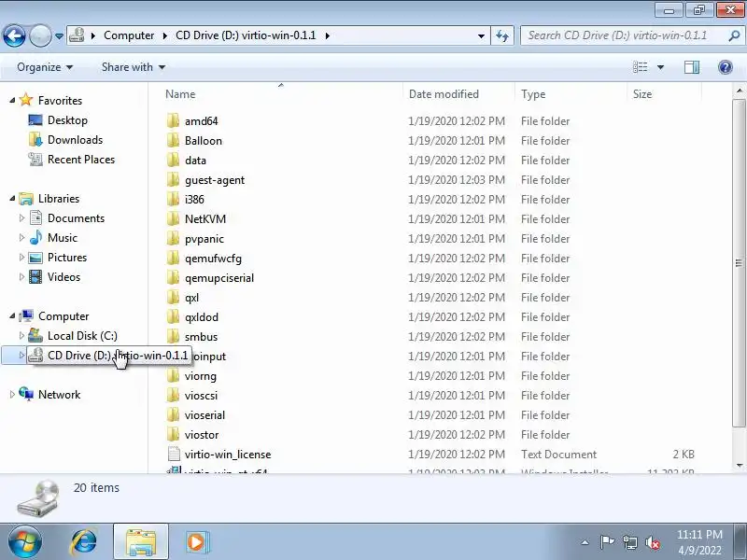This screenshot has width=747, height=560.
Task: Select the qxl folder icon
Action: pyautogui.click(x=174, y=297)
